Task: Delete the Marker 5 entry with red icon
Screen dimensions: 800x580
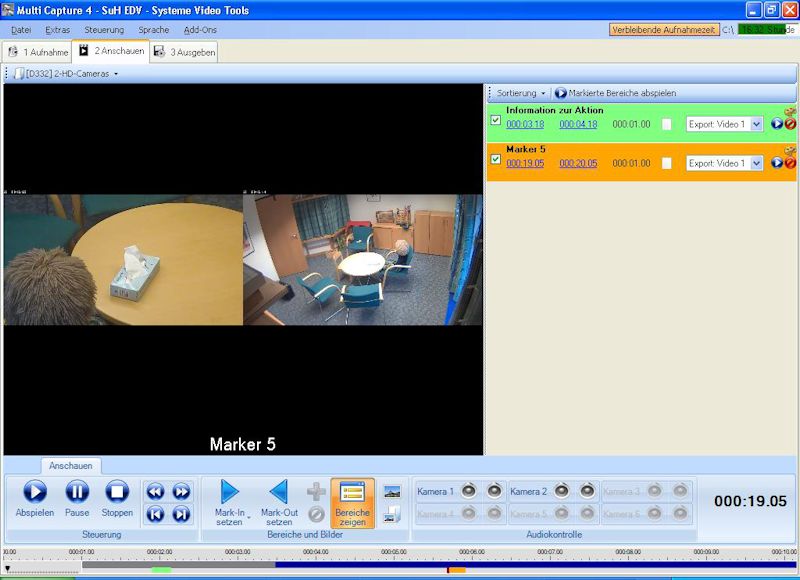Action: coord(790,163)
